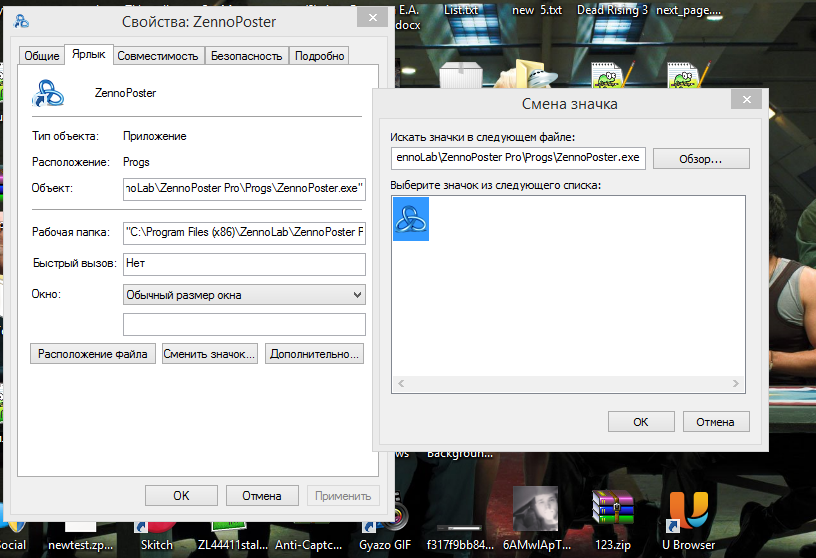The height and width of the screenshot is (558, 816).
Task: Select the ZennoPoster icon in the icon list
Action: tap(411, 219)
